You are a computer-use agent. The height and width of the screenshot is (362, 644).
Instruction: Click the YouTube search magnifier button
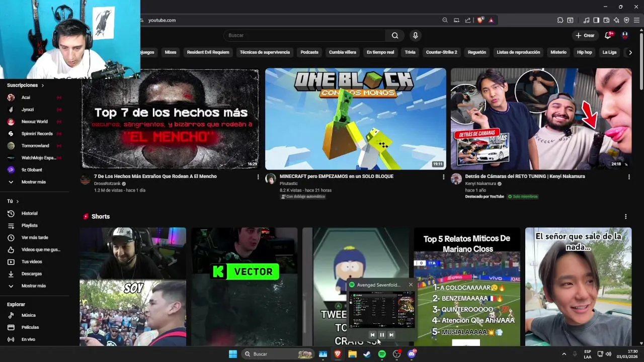(395, 35)
